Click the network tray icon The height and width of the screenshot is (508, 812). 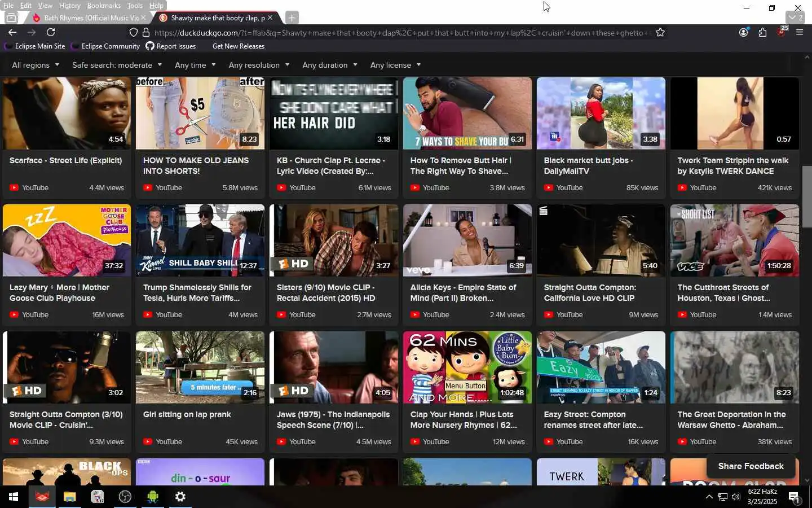(x=722, y=497)
